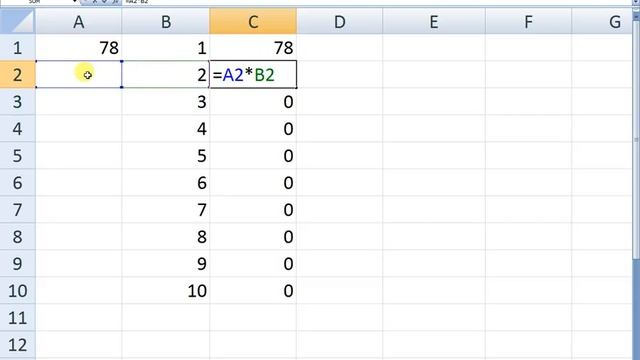Click cell C6 showing 0
The height and width of the screenshot is (360, 640).
pyautogui.click(x=253, y=182)
